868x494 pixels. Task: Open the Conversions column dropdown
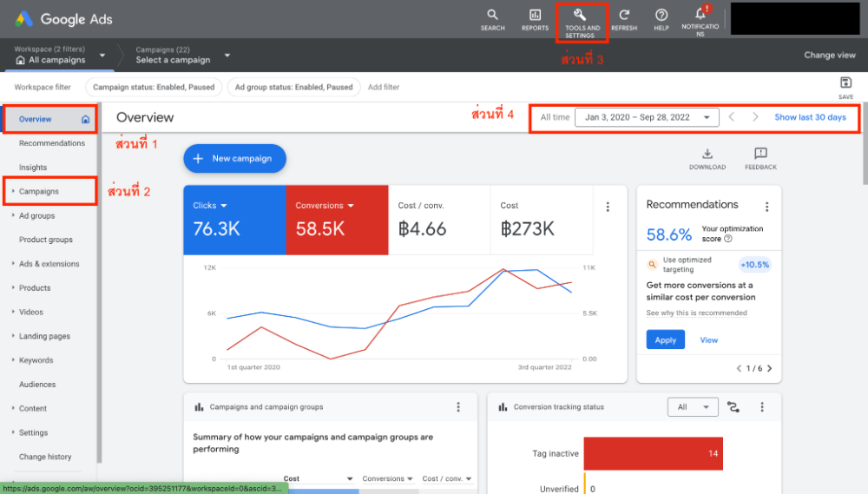(x=410, y=479)
